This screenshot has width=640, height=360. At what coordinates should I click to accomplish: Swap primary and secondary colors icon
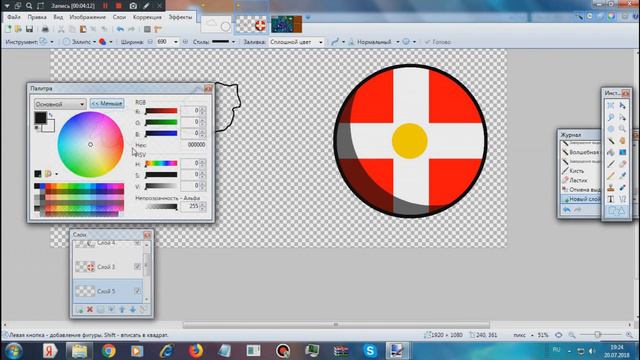(51, 116)
